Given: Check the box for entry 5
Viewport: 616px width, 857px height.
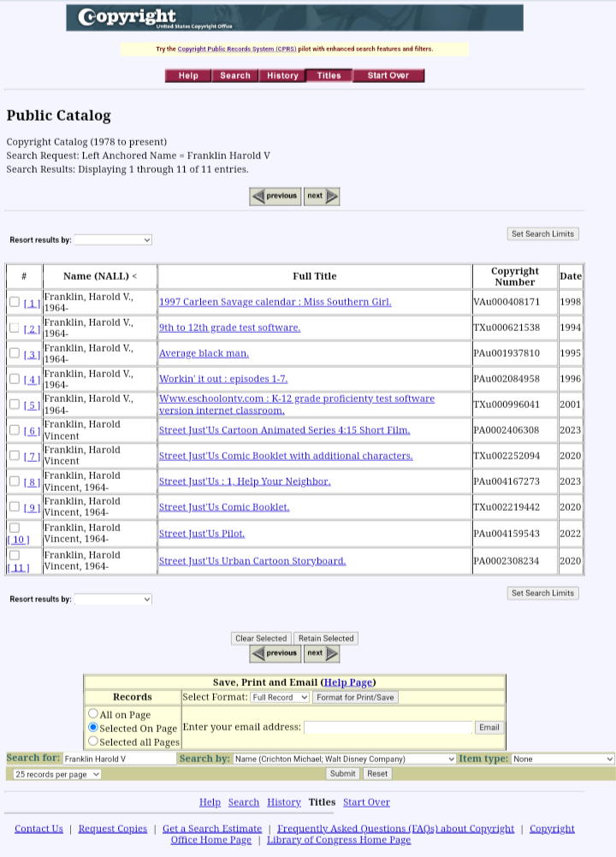Looking at the screenshot, I should (15, 404).
